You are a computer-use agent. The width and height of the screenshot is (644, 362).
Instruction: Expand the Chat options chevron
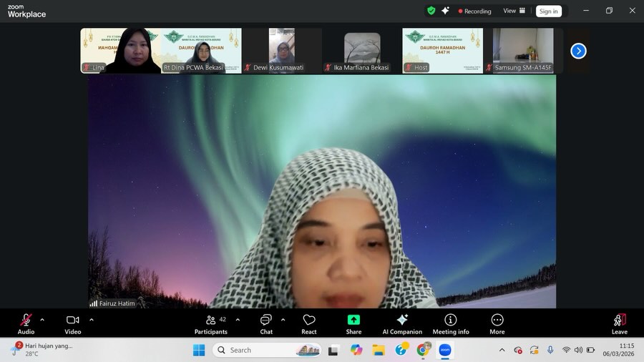[x=283, y=320]
